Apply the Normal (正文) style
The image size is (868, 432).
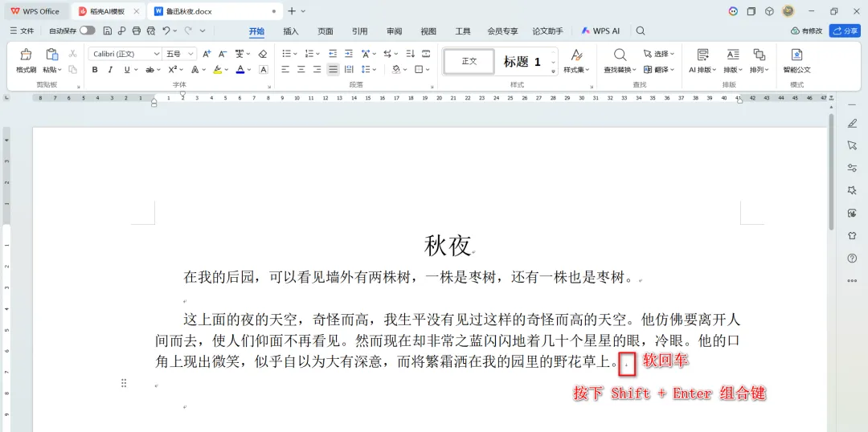tap(469, 61)
